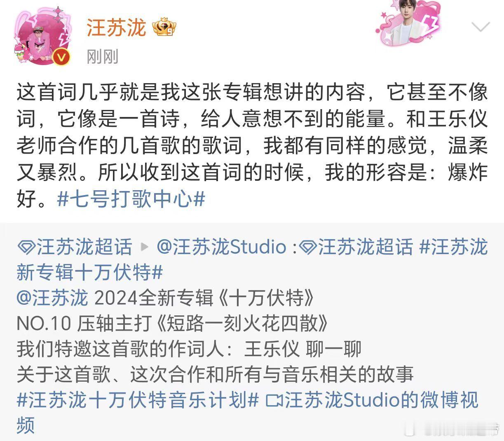Image resolution: width=504 pixels, height=441 pixels.
Task: Tap the orange verified V badge
Action: coord(61,57)
